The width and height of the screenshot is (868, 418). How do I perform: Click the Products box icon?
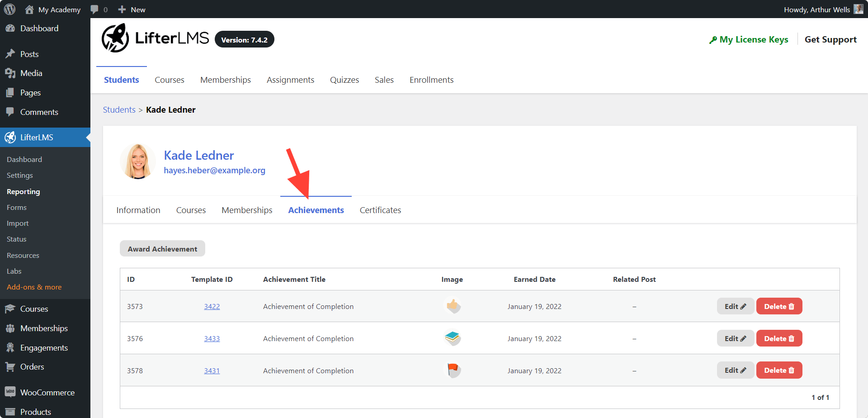coord(10,412)
